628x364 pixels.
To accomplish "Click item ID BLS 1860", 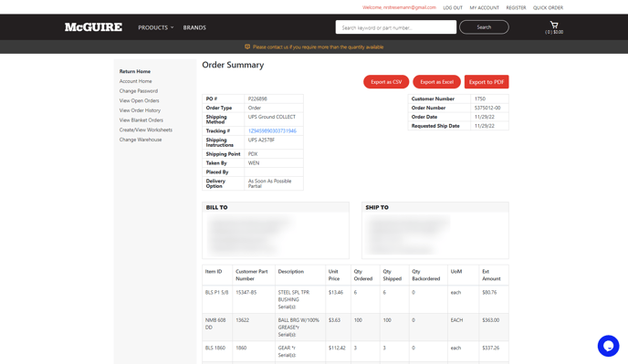I will click(215, 348).
